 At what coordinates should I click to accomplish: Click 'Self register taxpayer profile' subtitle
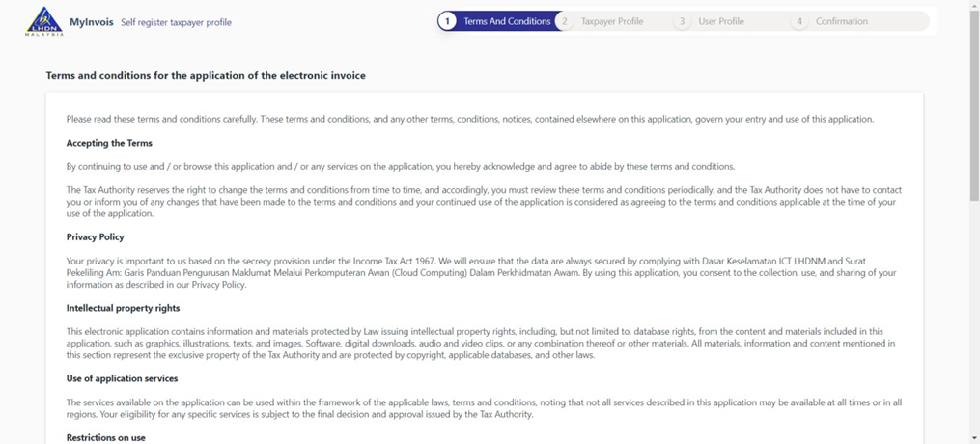(x=177, y=22)
